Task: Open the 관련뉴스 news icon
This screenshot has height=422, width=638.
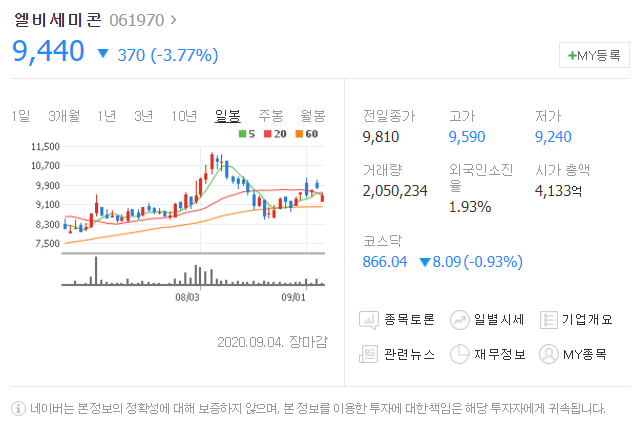Action: [369, 354]
